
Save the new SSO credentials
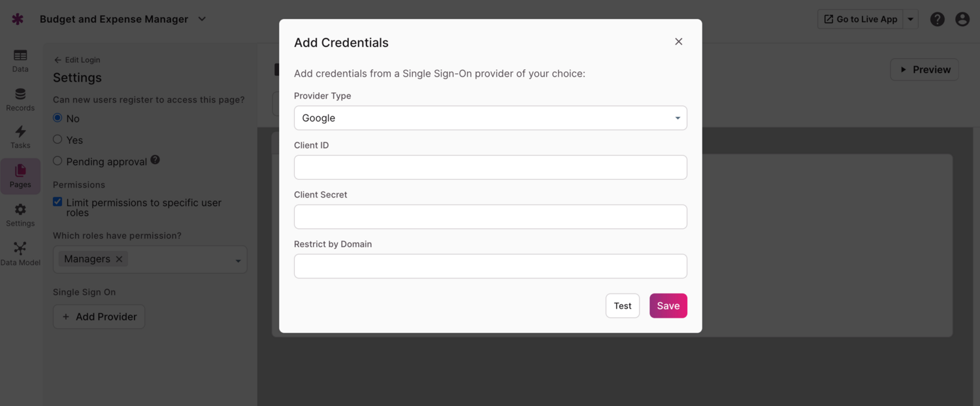click(x=668, y=305)
